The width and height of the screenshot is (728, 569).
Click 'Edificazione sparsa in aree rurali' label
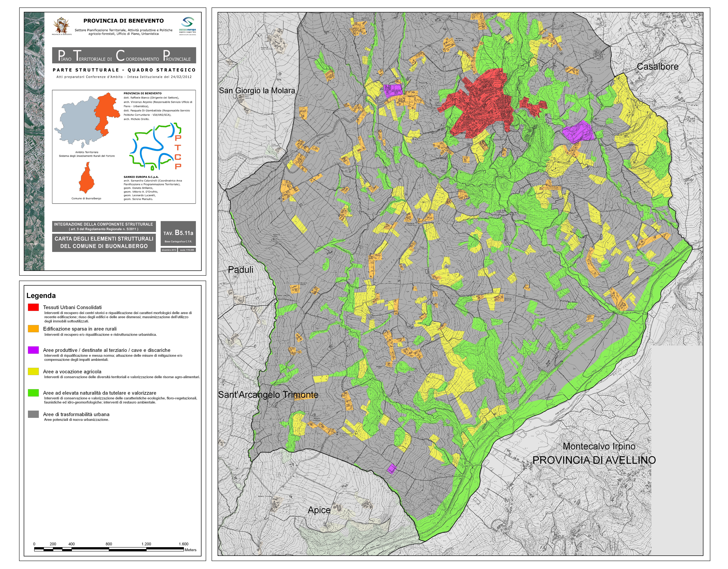(x=80, y=329)
